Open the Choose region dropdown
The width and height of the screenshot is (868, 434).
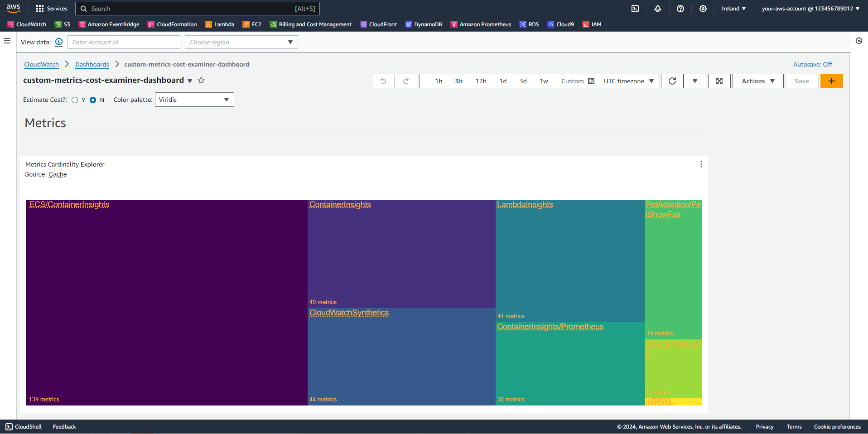pos(241,42)
